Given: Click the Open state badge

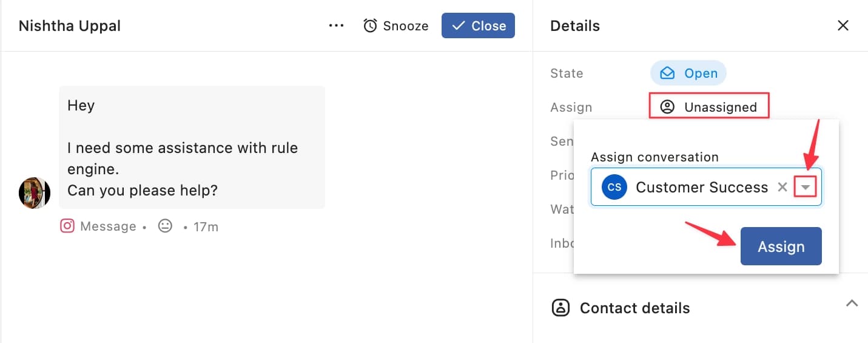Looking at the screenshot, I should pyautogui.click(x=688, y=73).
